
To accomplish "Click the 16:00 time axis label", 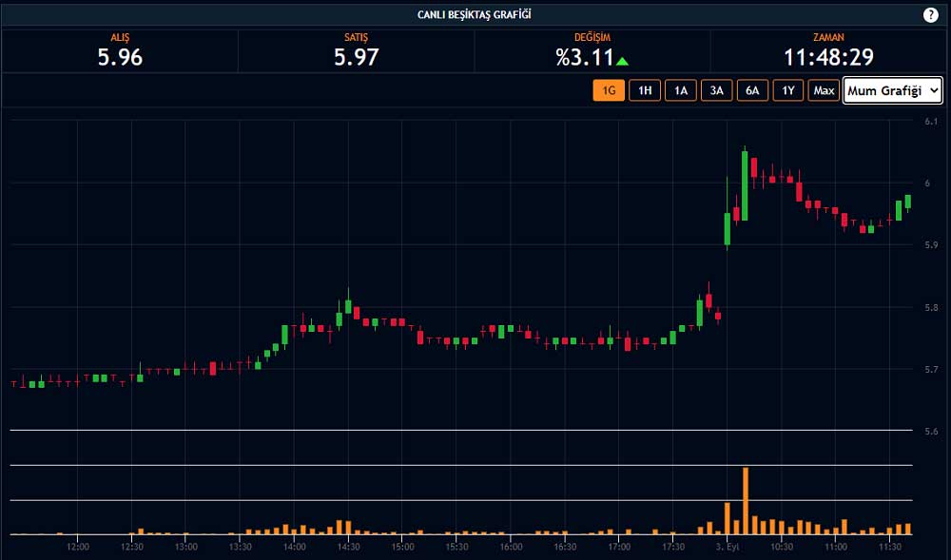I will click(512, 547).
